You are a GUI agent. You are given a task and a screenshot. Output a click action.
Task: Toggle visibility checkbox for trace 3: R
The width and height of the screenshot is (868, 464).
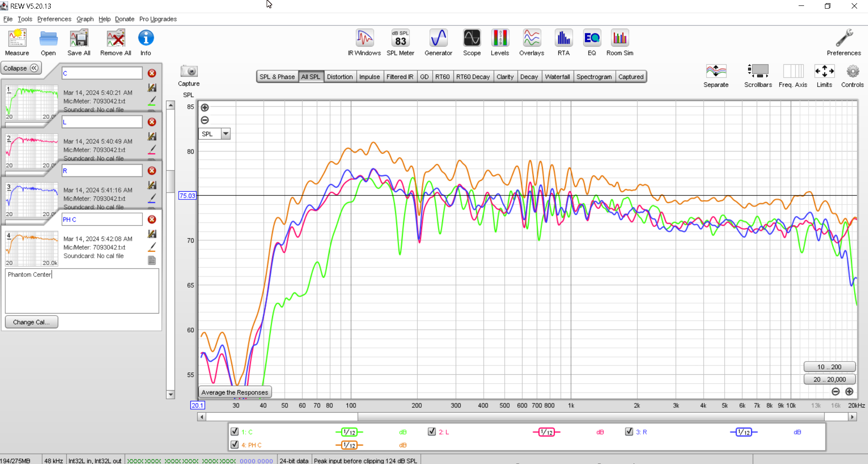629,431
